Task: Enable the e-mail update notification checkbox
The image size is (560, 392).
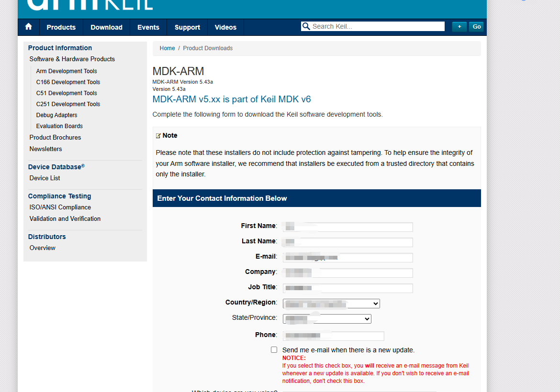Action: pyautogui.click(x=274, y=350)
